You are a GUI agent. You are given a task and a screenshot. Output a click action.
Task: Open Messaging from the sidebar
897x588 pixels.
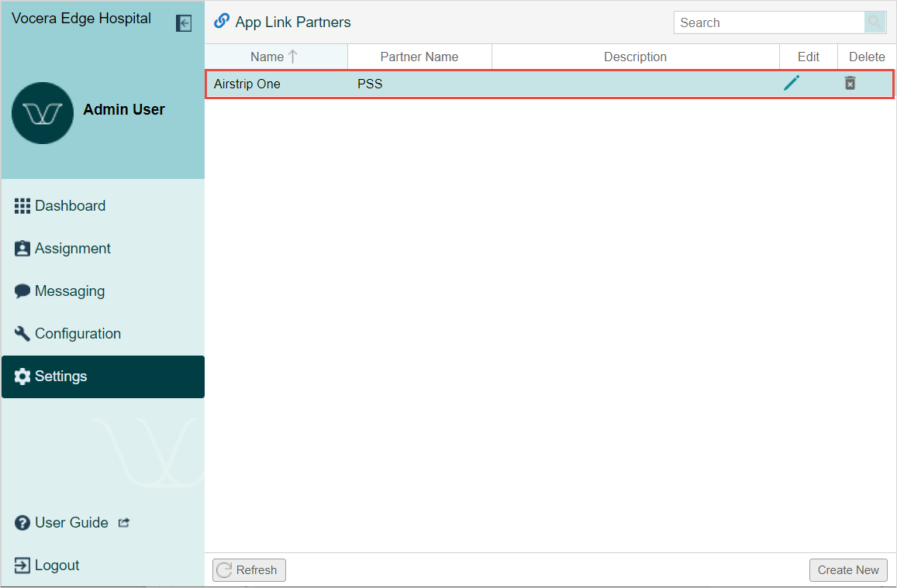point(103,291)
